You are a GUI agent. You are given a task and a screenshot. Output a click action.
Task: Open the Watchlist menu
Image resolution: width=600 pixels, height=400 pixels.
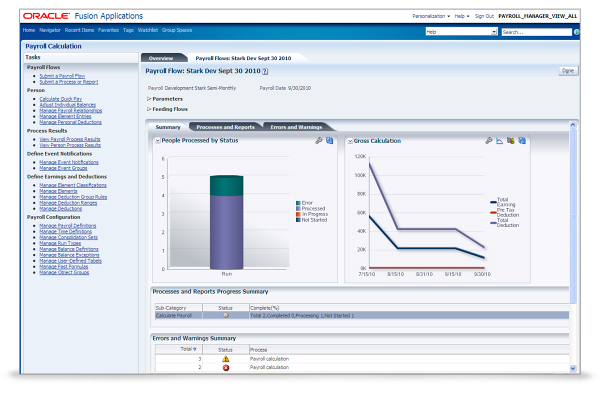(x=148, y=30)
